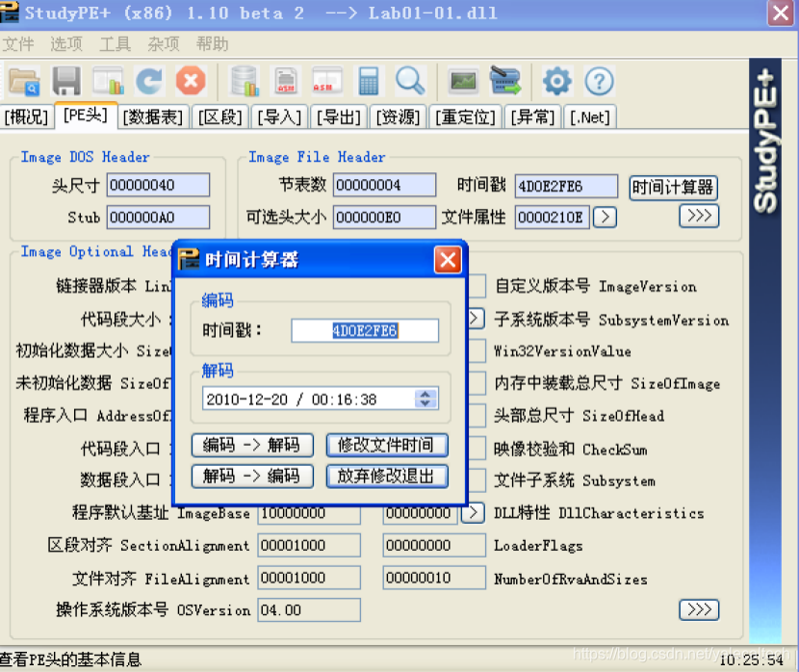Open the [导出] tab
This screenshot has width=799, height=672.
pyautogui.click(x=339, y=117)
